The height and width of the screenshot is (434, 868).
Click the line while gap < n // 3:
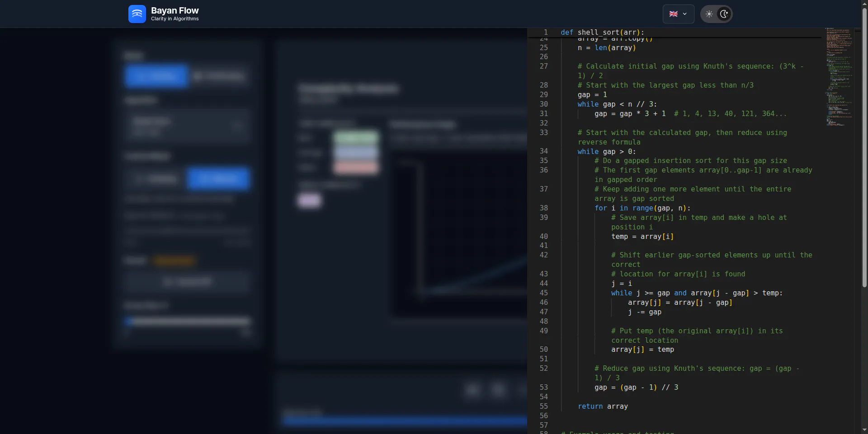617,104
